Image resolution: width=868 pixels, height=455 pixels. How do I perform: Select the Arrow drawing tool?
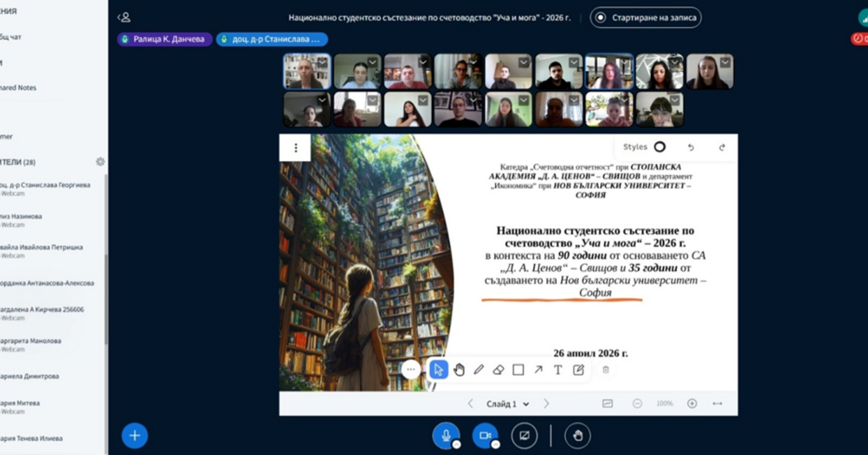(x=539, y=370)
